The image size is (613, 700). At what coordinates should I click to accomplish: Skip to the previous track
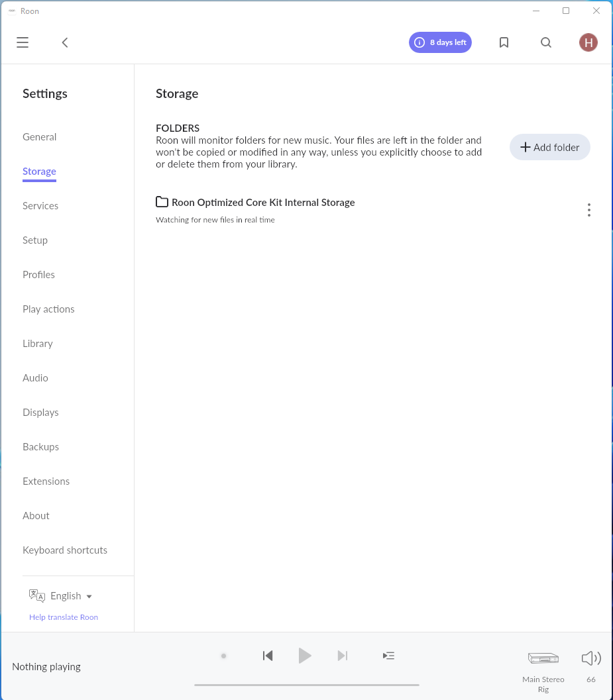268,656
